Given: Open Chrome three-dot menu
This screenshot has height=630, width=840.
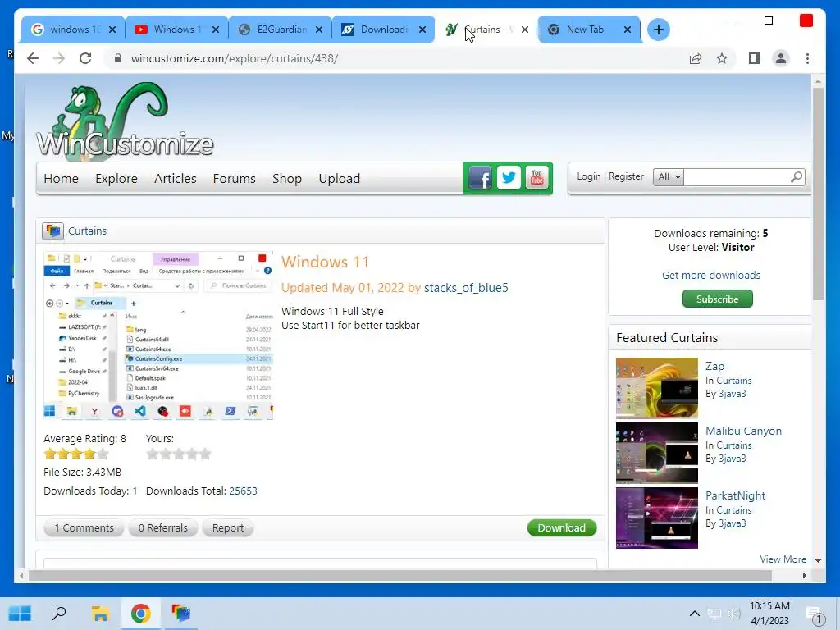Looking at the screenshot, I should click(807, 58).
